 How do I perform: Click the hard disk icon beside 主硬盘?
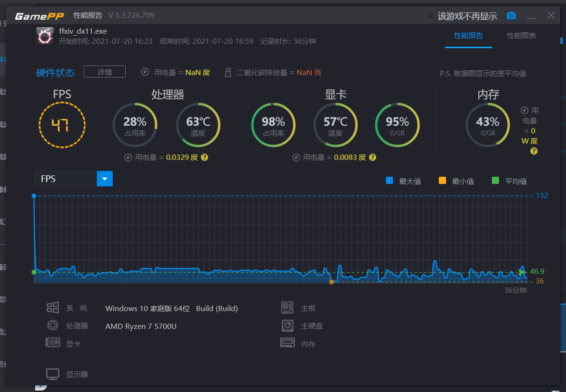(x=287, y=326)
